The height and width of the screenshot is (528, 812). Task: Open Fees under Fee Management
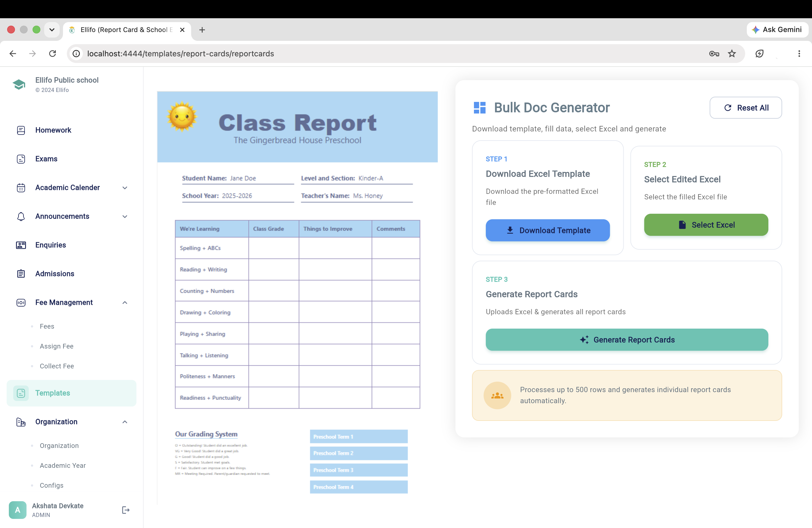point(47,326)
